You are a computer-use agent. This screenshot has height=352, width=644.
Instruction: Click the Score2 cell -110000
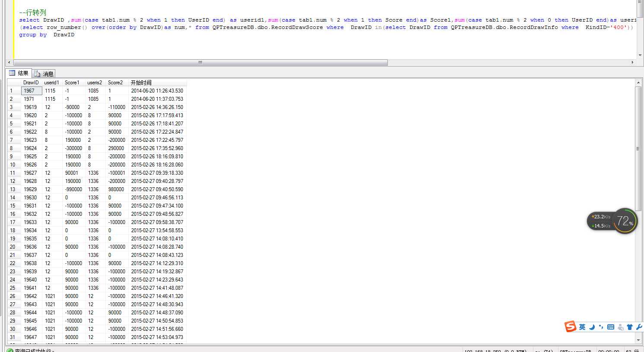click(117, 107)
